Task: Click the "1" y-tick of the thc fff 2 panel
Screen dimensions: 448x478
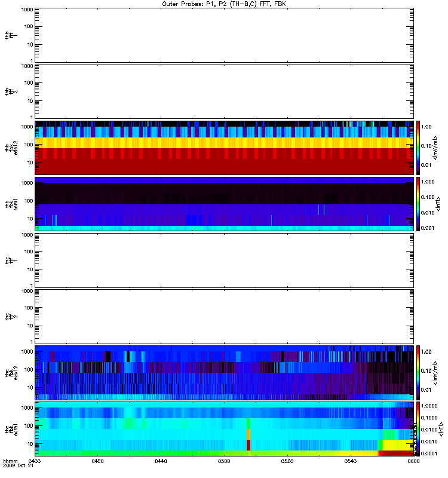Action: (x=32, y=342)
